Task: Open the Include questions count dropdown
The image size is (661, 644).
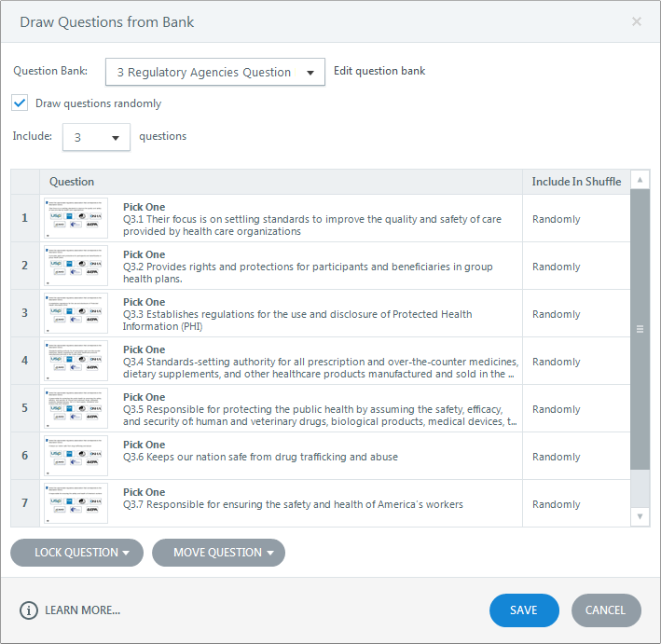Action: [96, 137]
